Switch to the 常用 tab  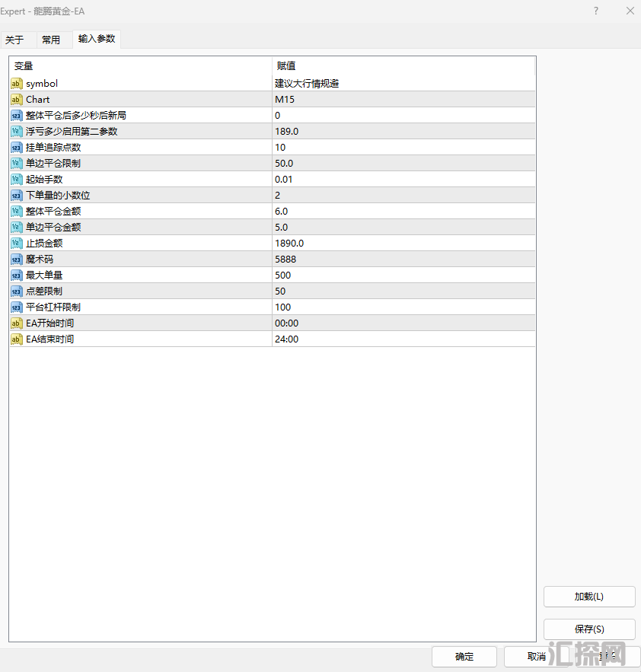[x=51, y=40]
